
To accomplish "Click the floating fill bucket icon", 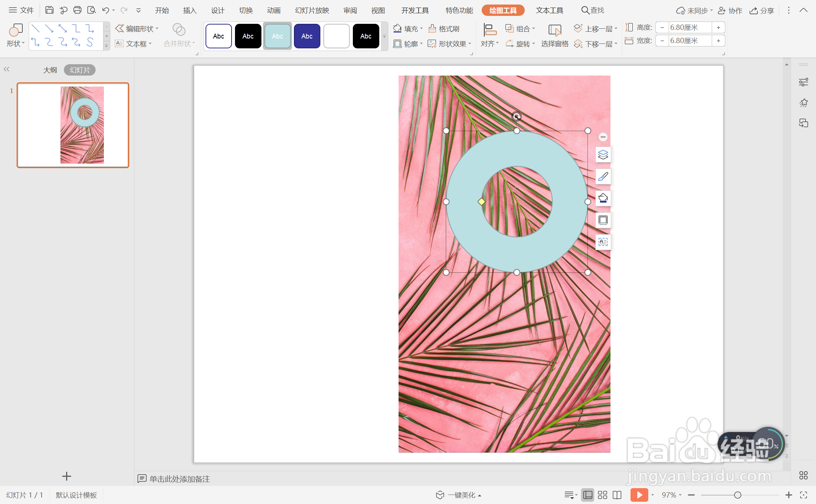I will click(603, 198).
